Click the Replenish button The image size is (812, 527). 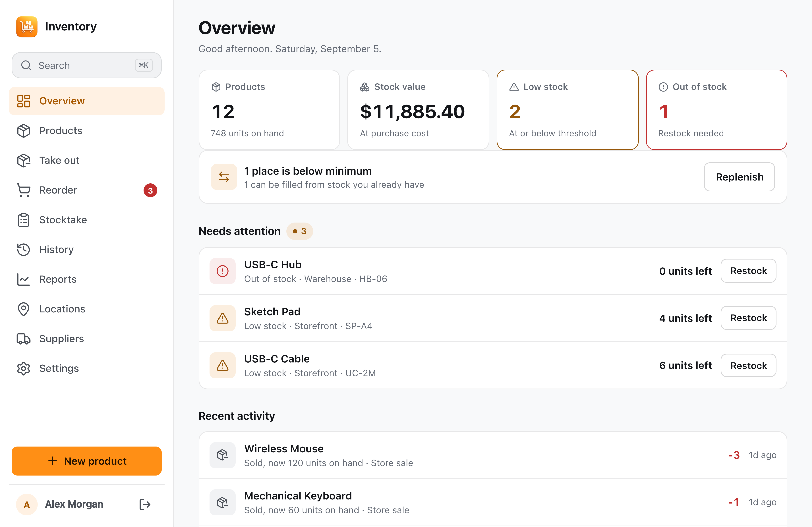739,177
